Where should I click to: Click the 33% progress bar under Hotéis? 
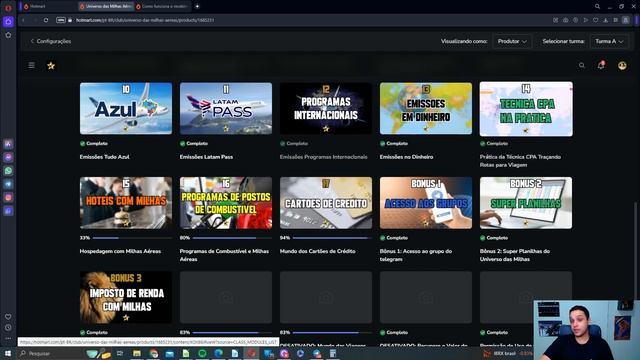tap(132, 238)
